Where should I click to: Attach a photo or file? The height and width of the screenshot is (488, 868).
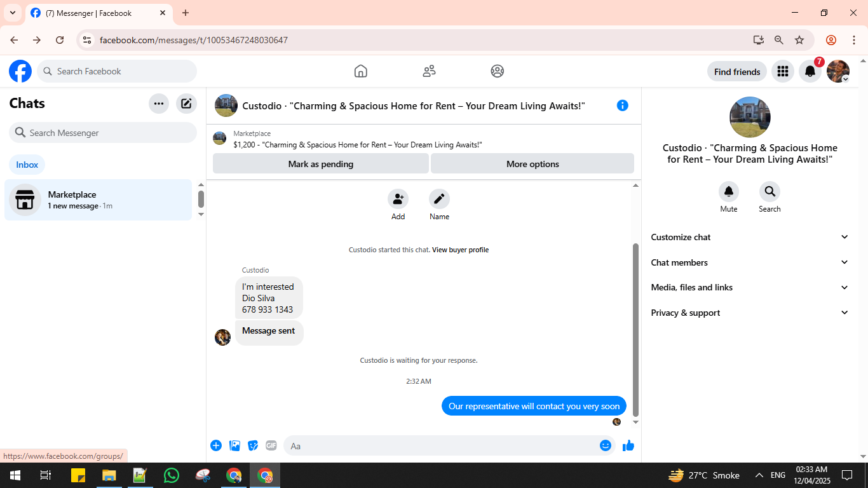pyautogui.click(x=234, y=445)
